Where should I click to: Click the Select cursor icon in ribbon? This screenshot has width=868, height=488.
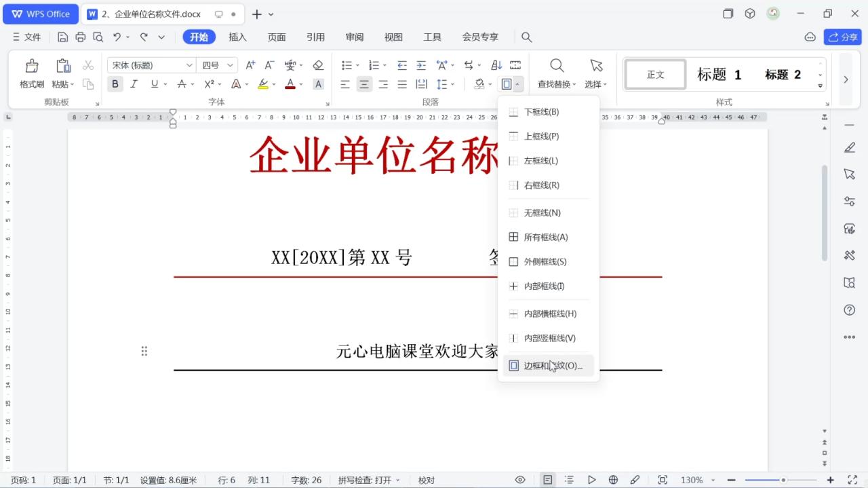pos(596,65)
